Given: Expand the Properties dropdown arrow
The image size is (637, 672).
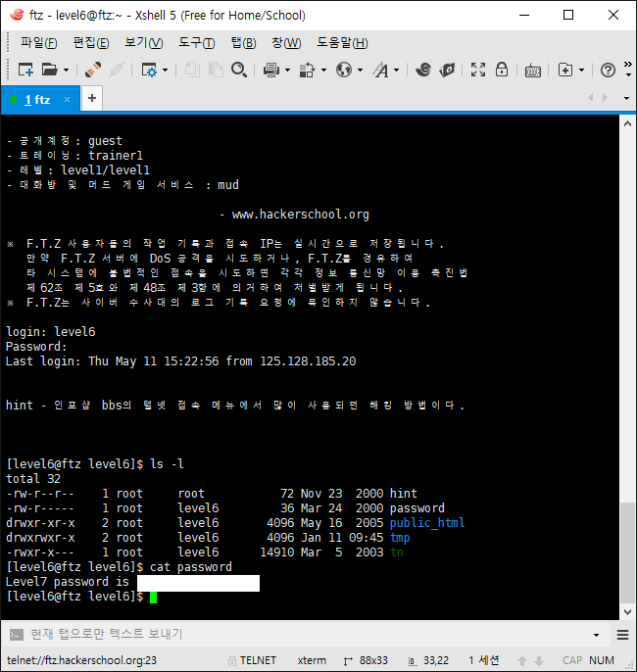Looking at the screenshot, I should 166,70.
